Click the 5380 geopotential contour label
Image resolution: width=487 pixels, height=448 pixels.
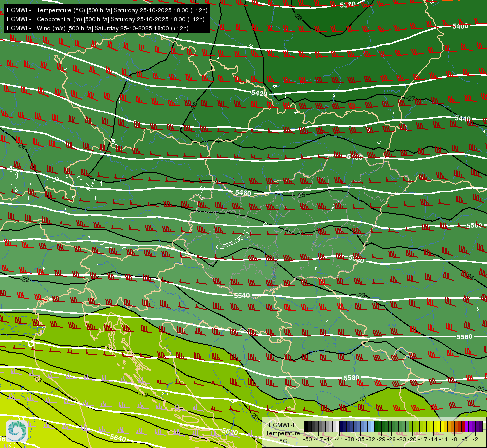coord(348,5)
